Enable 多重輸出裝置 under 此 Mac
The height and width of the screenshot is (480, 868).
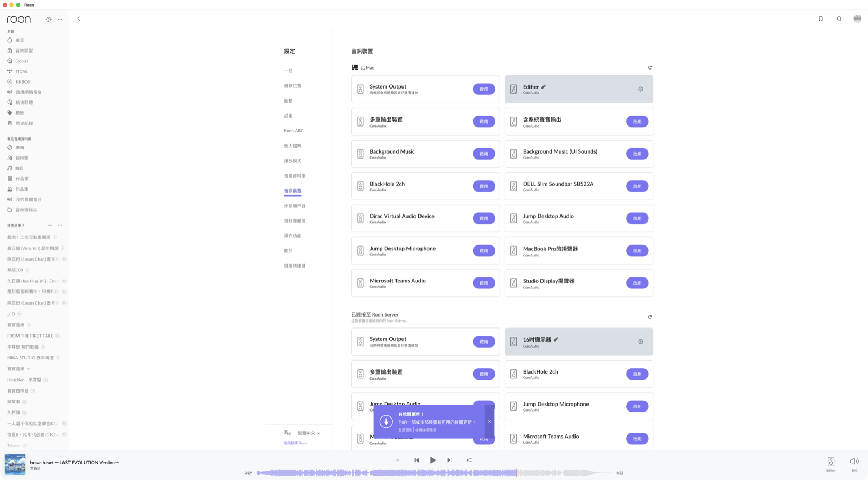click(484, 122)
